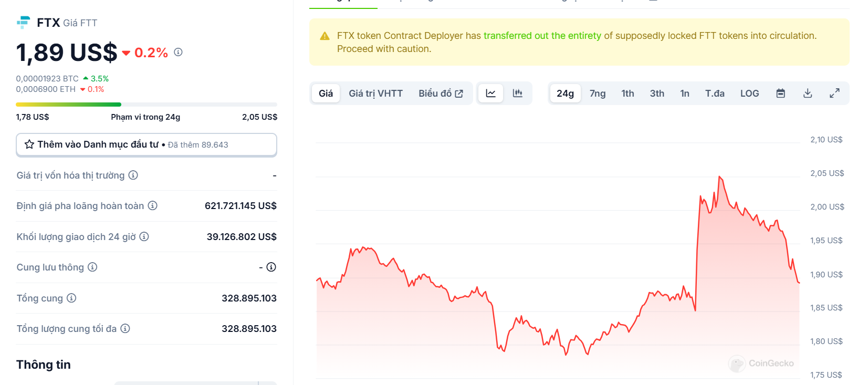This screenshot has height=385, width=868.
Task: Show info for Khối lượng giao dịch 24 giờ
Action: (x=144, y=236)
